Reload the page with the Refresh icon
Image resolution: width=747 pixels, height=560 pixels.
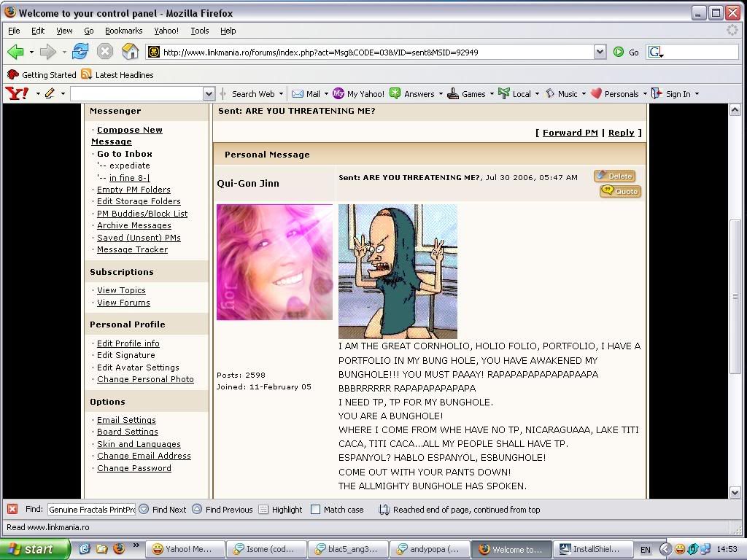[80, 52]
